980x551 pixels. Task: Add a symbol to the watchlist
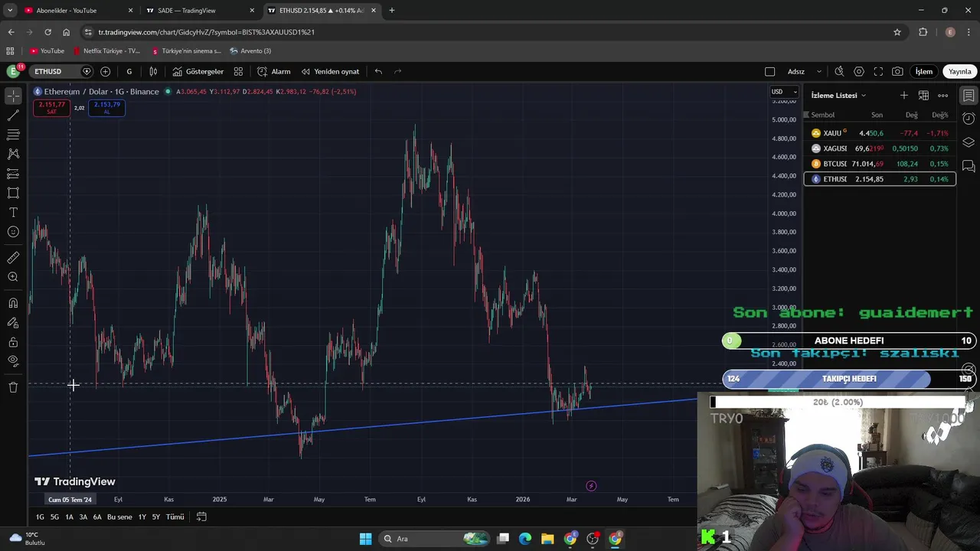(x=904, y=96)
